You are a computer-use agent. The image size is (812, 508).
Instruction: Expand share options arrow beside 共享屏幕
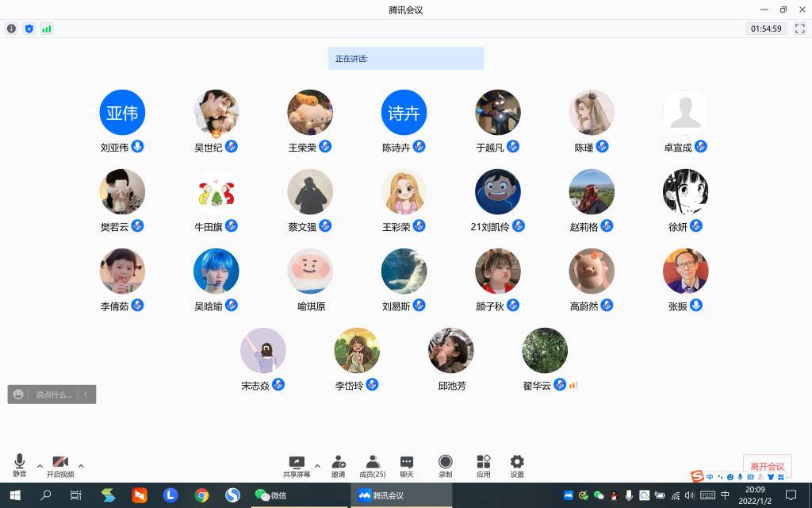pos(317,466)
